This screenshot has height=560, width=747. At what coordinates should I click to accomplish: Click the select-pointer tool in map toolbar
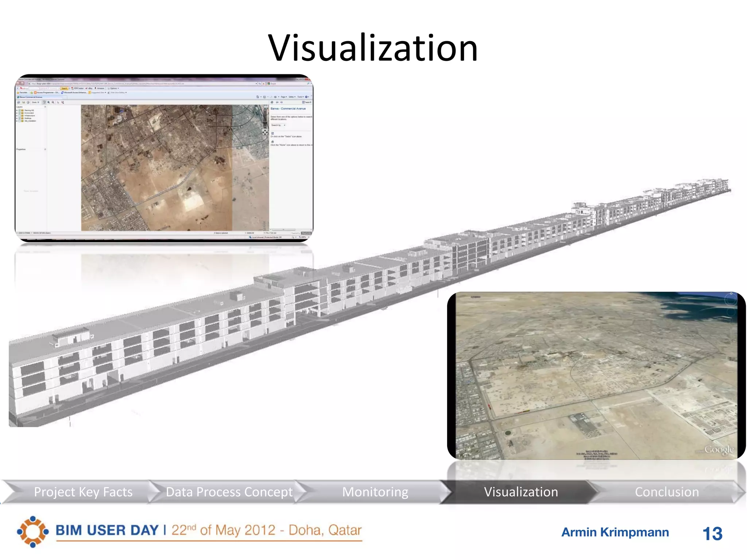pos(58,102)
